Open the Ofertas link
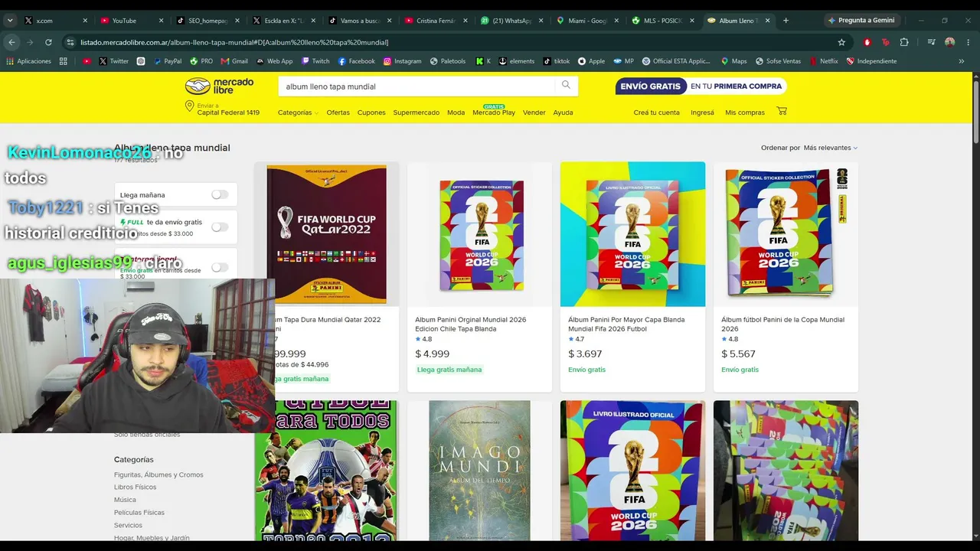The width and height of the screenshot is (980, 551). click(338, 112)
